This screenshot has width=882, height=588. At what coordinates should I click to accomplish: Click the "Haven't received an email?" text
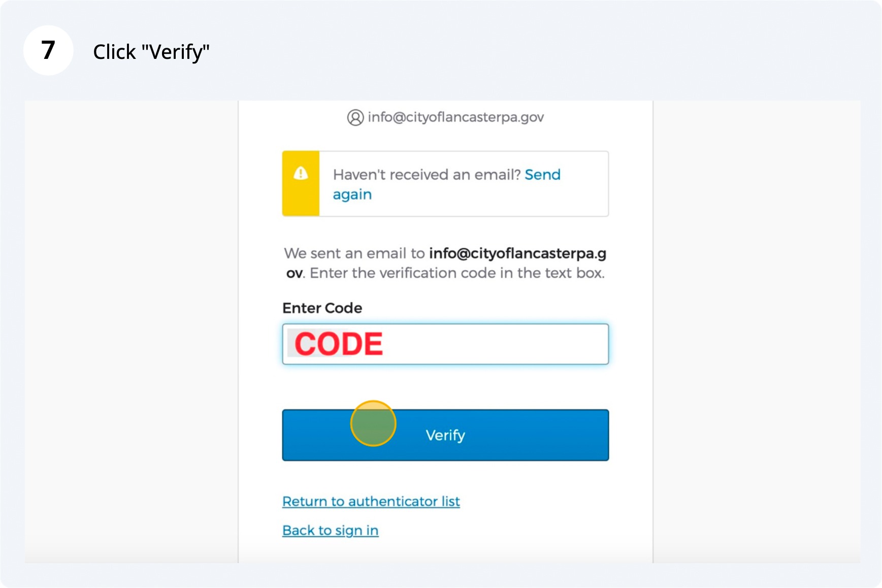[427, 175]
